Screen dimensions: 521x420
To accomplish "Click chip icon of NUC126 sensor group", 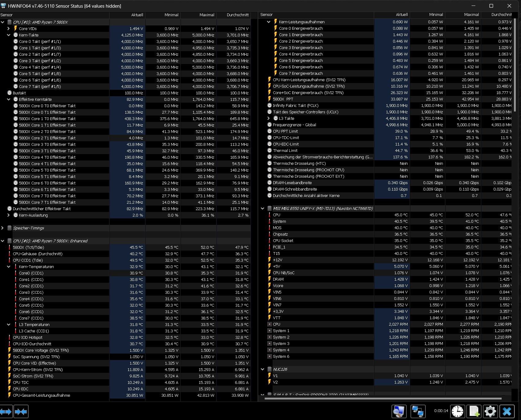I will point(270,369).
